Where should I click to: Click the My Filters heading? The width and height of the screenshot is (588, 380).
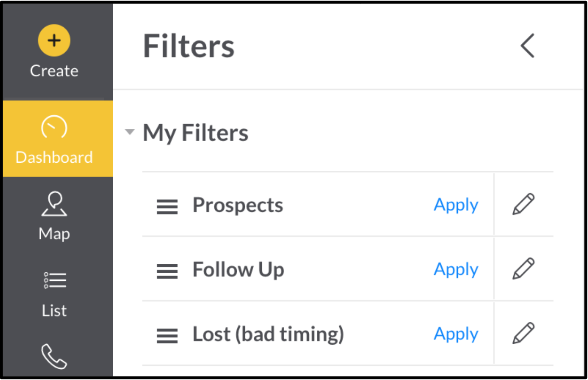click(196, 133)
